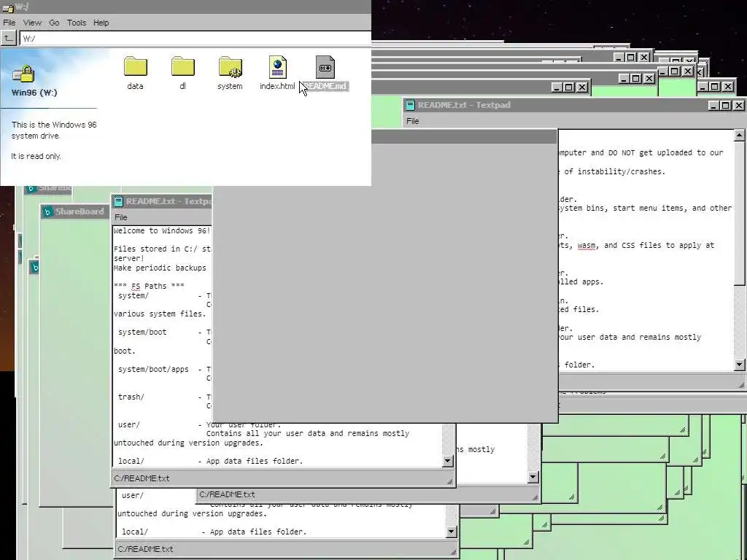The height and width of the screenshot is (560, 747).
Task: Minimize the right README.txt Textpad window
Action: click(713, 106)
